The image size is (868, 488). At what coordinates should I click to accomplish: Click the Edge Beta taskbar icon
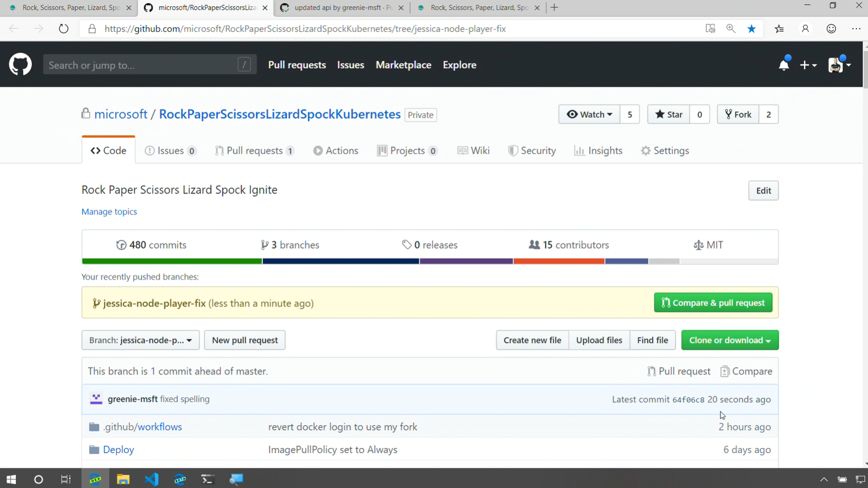pos(180,479)
